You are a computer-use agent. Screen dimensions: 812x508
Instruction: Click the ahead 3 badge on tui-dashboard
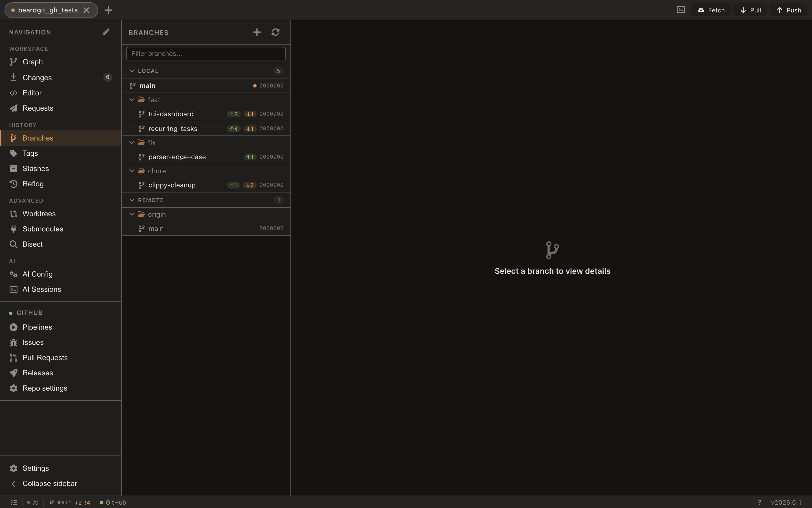pos(233,114)
